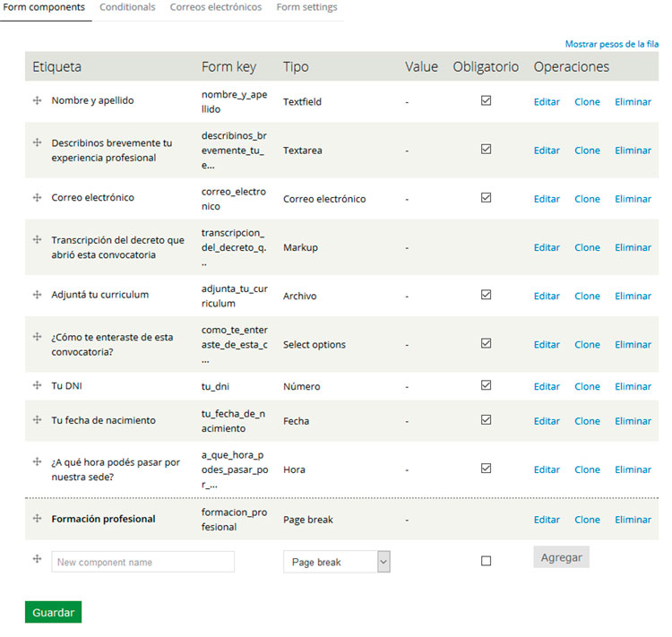The width and height of the screenshot is (672, 637).
Task: Go to the Form settings tab
Action: [x=306, y=7]
